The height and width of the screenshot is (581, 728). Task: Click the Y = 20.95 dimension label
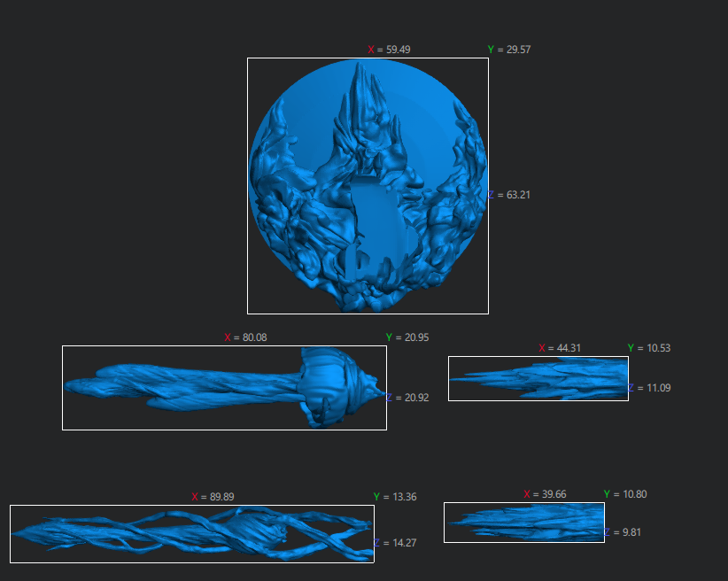pos(407,337)
